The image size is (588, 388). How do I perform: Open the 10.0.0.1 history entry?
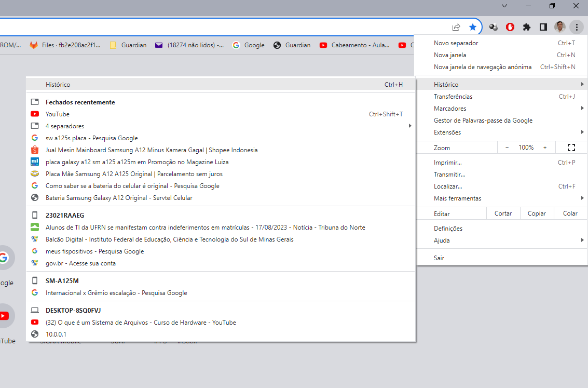coord(221,335)
